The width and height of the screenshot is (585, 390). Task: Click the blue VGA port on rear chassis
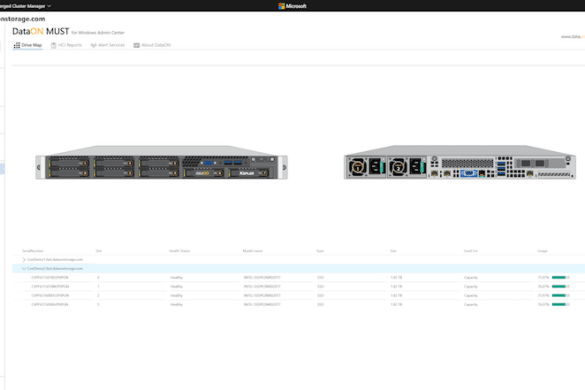coord(469,174)
